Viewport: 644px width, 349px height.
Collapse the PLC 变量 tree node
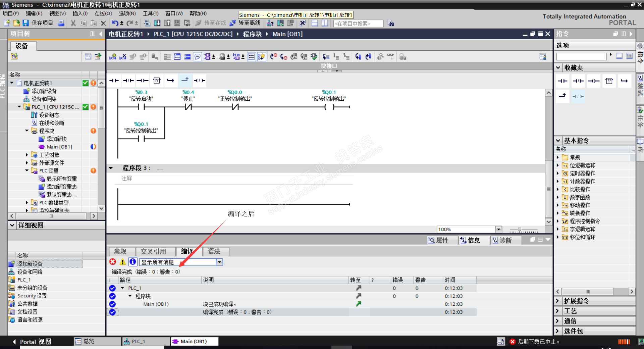point(27,170)
